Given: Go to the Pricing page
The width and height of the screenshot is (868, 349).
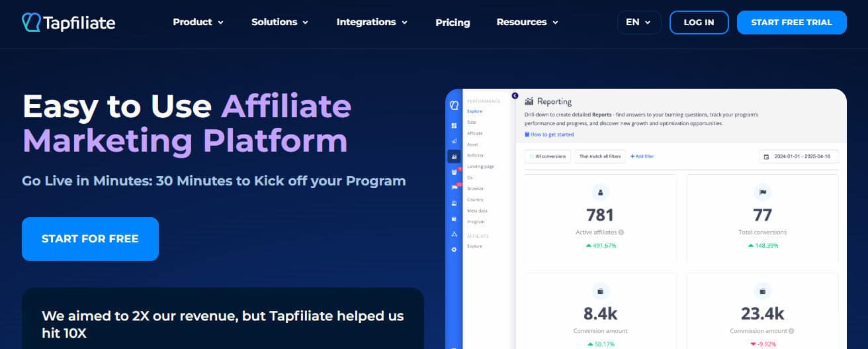Looking at the screenshot, I should click(x=453, y=23).
